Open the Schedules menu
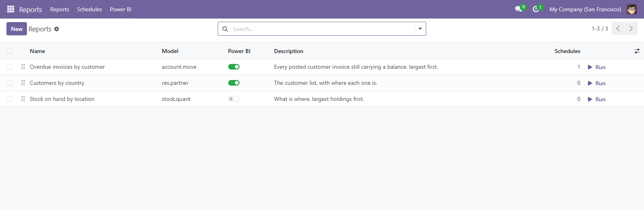Viewport: 644px width, 209px height. [89, 9]
